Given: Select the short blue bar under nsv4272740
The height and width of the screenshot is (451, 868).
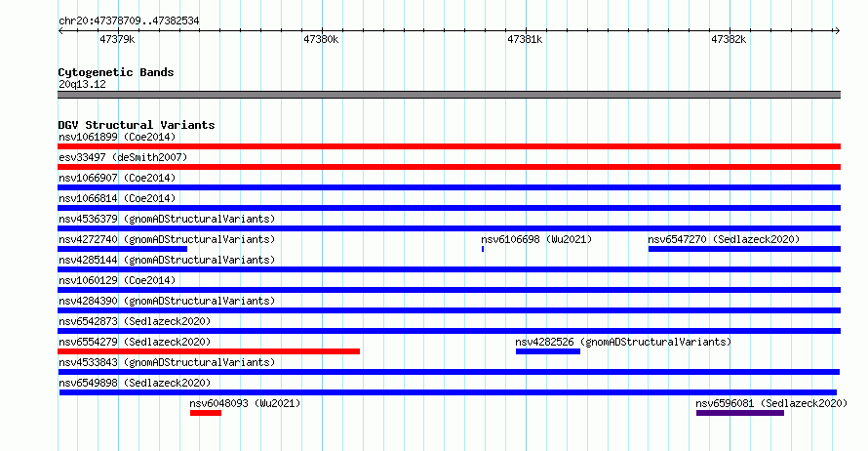Looking at the screenshot, I should (x=122, y=249).
